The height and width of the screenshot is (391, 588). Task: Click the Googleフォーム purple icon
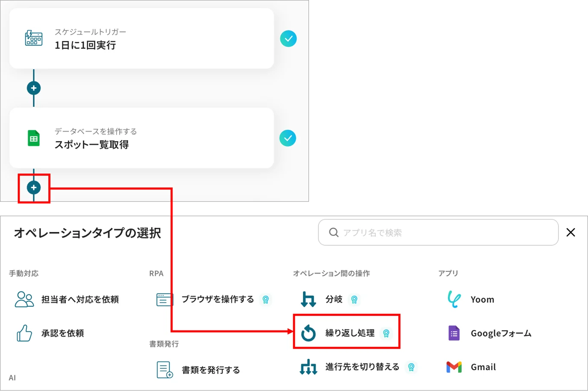point(454,333)
